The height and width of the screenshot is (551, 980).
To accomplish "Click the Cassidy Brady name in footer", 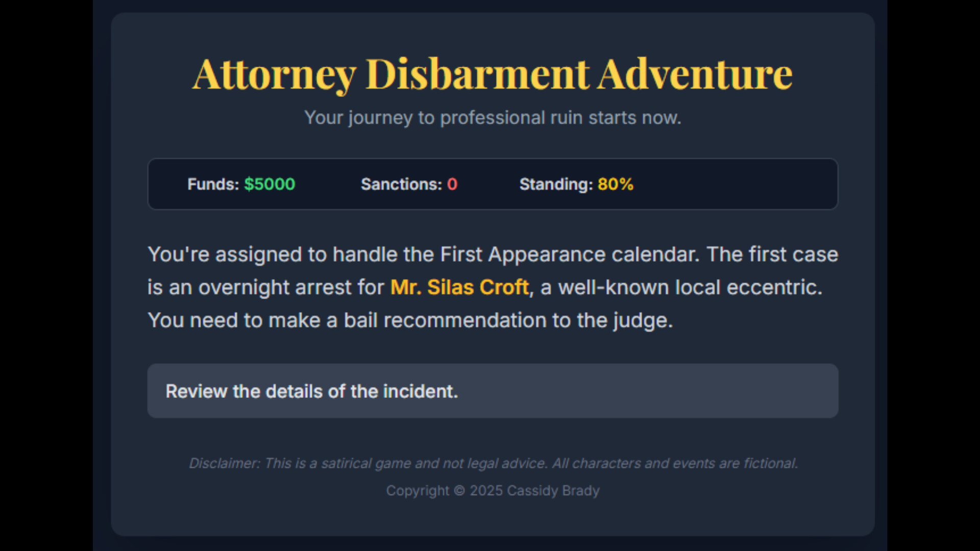I will 553,491.
